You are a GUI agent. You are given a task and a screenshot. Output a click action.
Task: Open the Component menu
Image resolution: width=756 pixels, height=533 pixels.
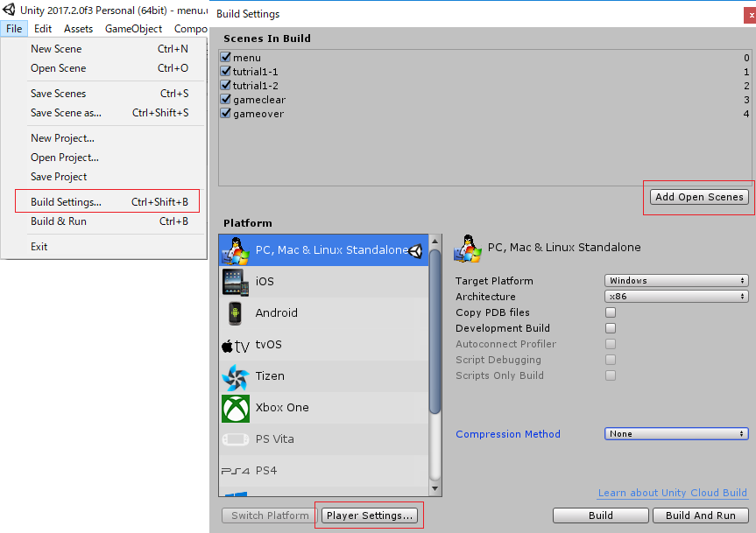[x=190, y=29]
